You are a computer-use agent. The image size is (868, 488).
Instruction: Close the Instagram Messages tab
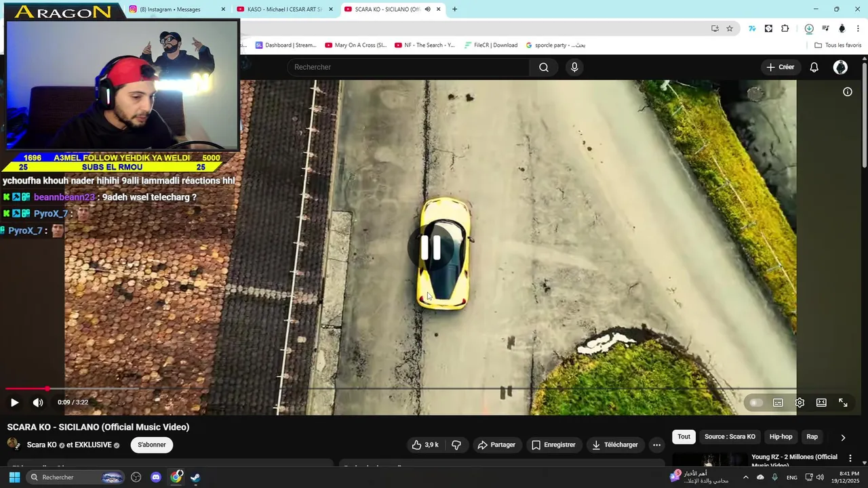[x=223, y=9]
